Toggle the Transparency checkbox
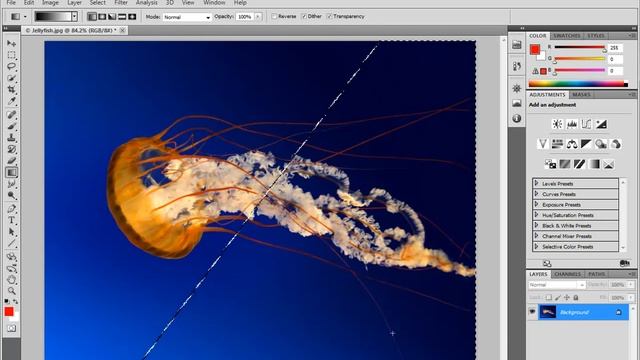 (329, 16)
